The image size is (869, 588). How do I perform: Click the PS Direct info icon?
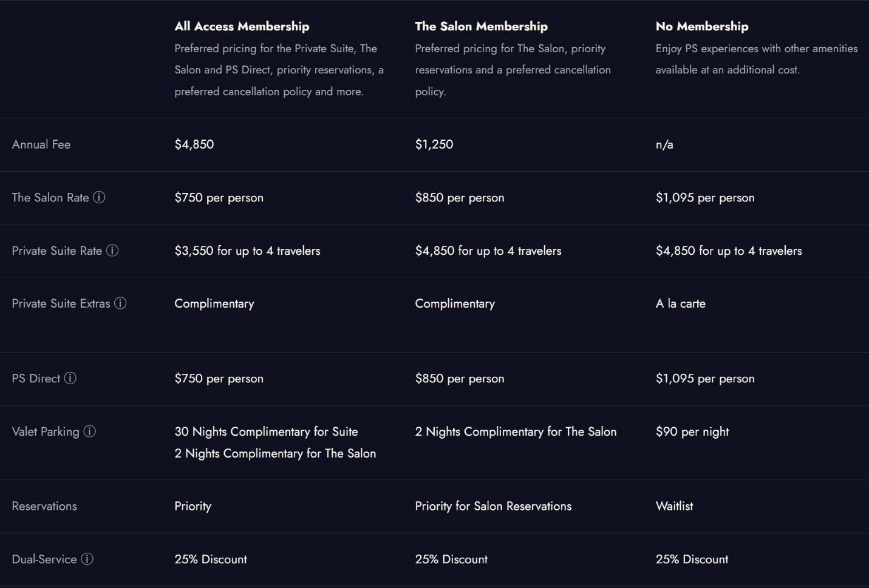(70, 378)
